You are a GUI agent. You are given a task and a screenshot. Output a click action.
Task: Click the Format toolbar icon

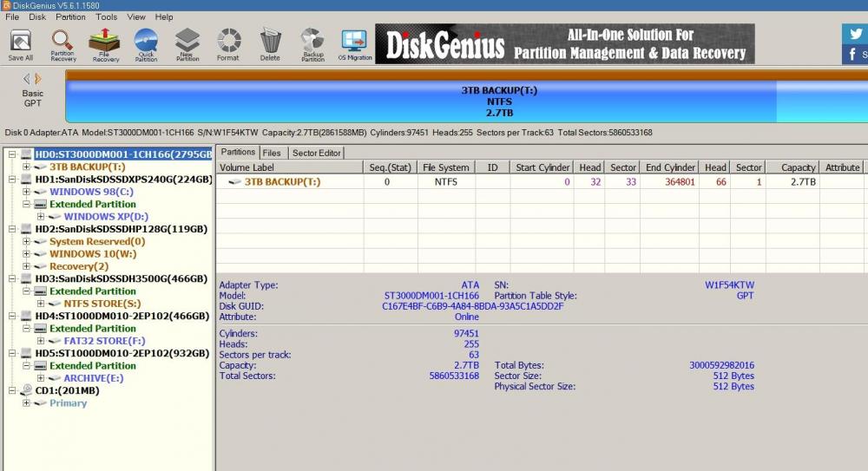point(228,43)
